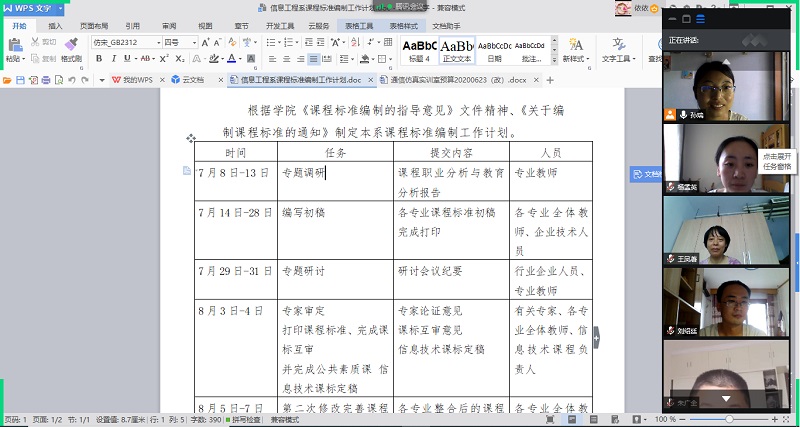The height and width of the screenshot is (427, 800).
Task: Click the bullet list icon
Action: click(270, 42)
